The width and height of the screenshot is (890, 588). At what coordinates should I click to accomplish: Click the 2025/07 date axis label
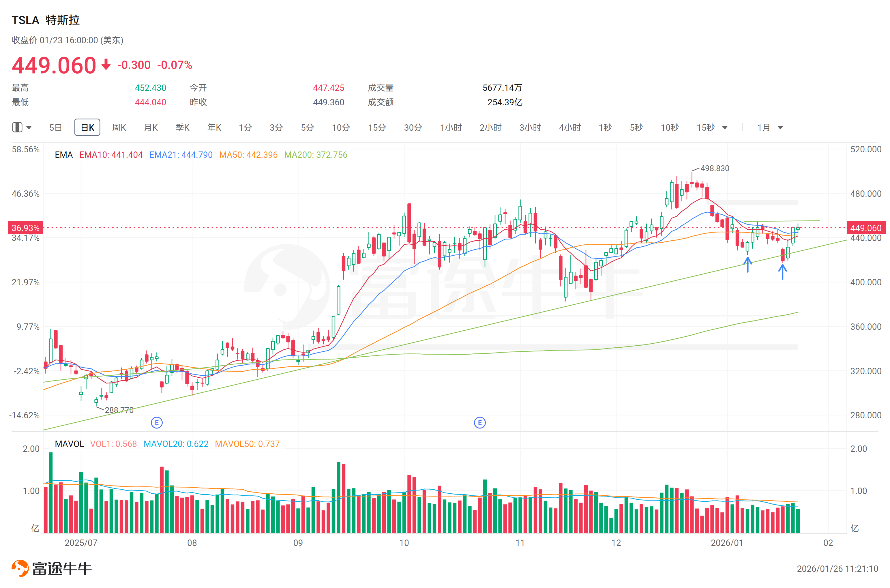click(x=80, y=543)
